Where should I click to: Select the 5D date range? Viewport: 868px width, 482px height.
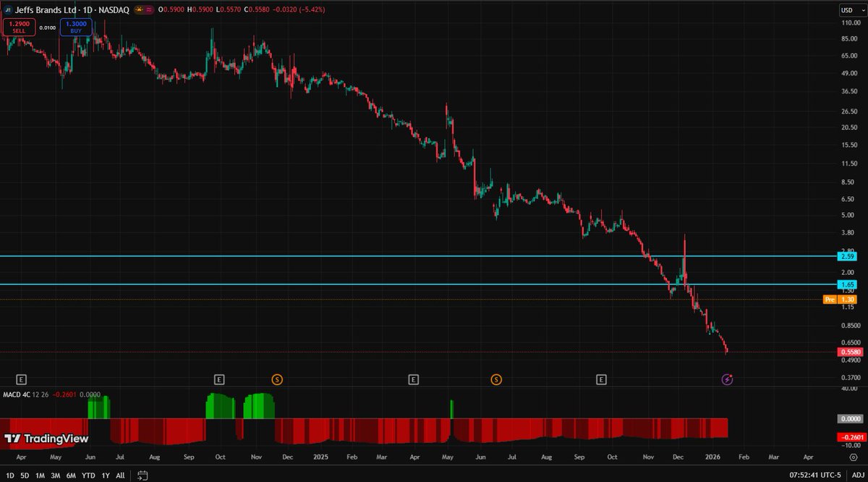tap(25, 475)
